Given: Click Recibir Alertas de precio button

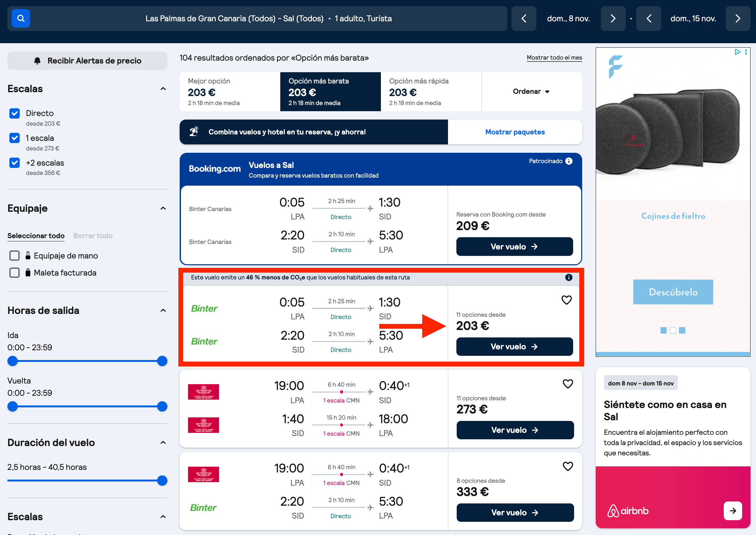Looking at the screenshot, I should click(x=87, y=61).
